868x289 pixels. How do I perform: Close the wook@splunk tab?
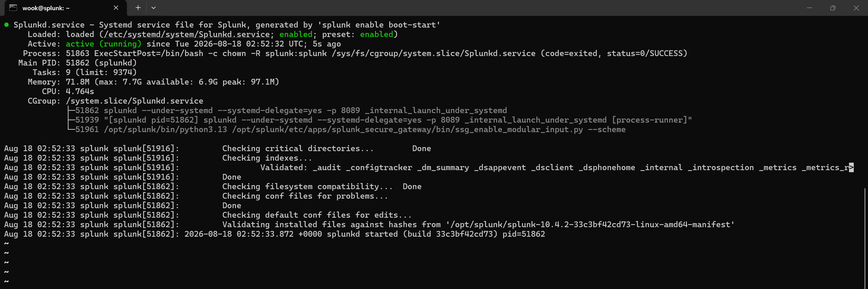[116, 8]
